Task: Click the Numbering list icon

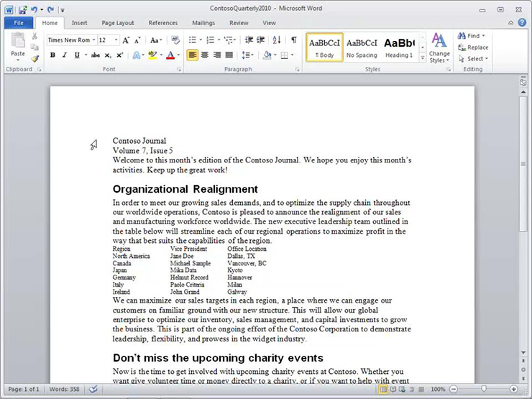Action: point(211,40)
